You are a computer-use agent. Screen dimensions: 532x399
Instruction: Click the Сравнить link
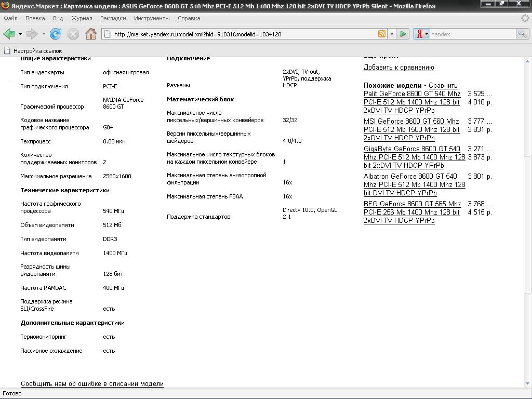coord(443,86)
